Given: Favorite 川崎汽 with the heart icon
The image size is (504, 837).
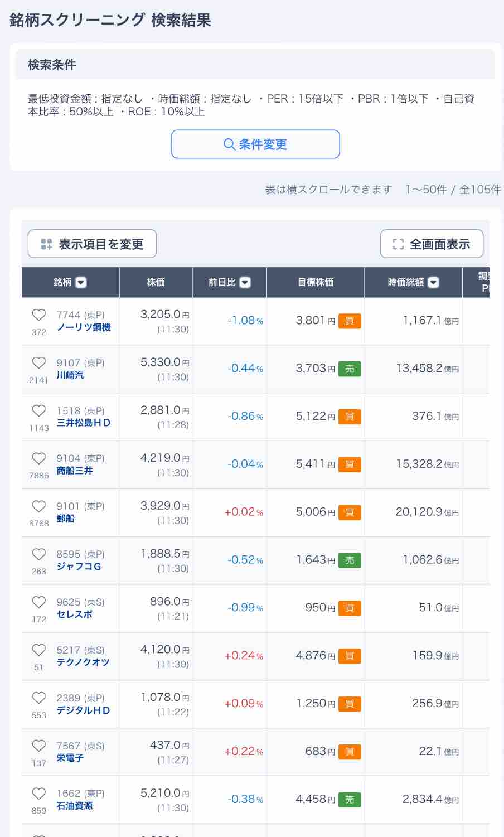Looking at the screenshot, I should point(39,363).
